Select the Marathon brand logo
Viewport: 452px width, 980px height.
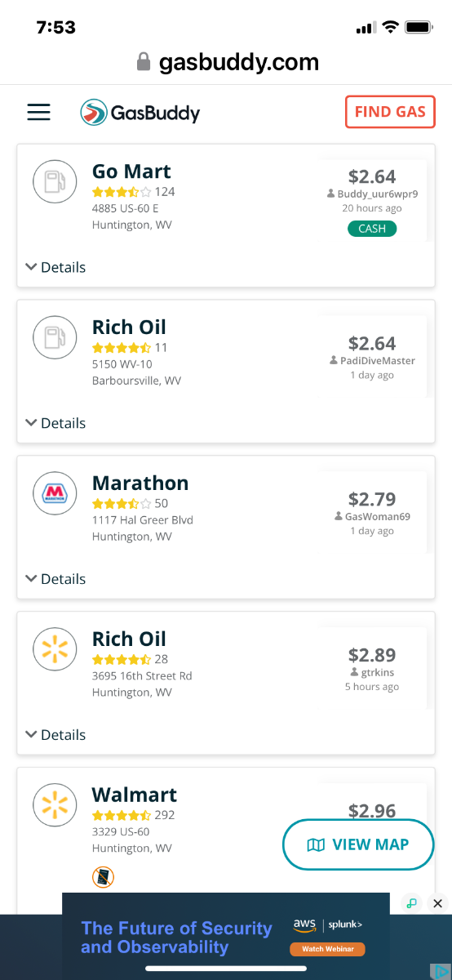coord(55,493)
